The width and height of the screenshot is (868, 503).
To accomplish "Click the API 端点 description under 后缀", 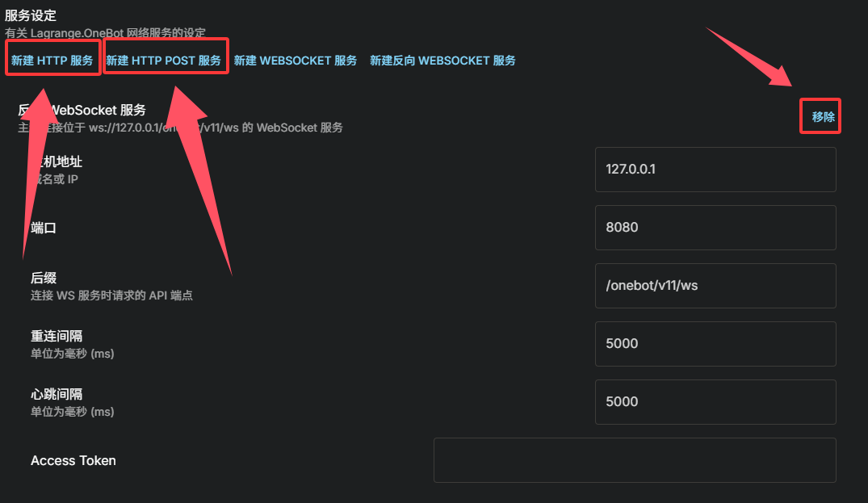I will tap(111, 296).
